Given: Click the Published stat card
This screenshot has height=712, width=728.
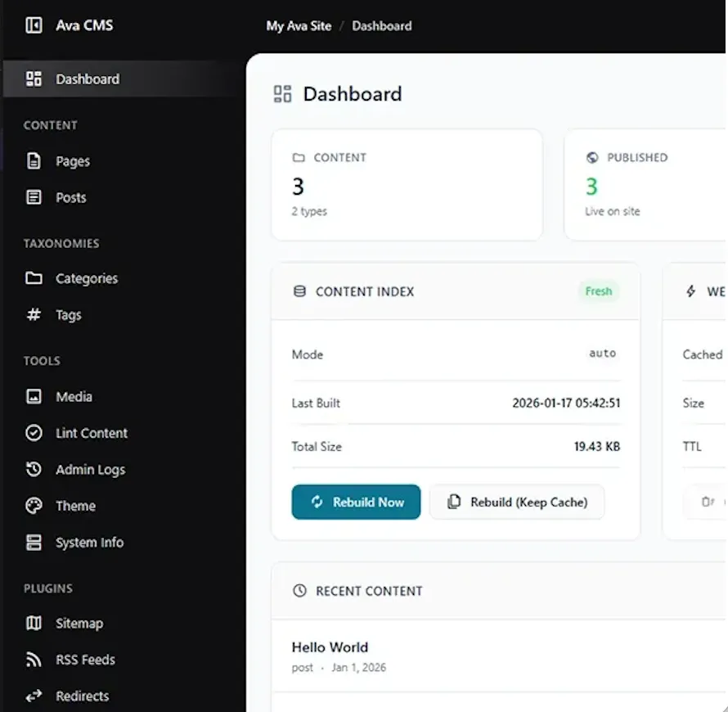Looking at the screenshot, I should [x=645, y=184].
